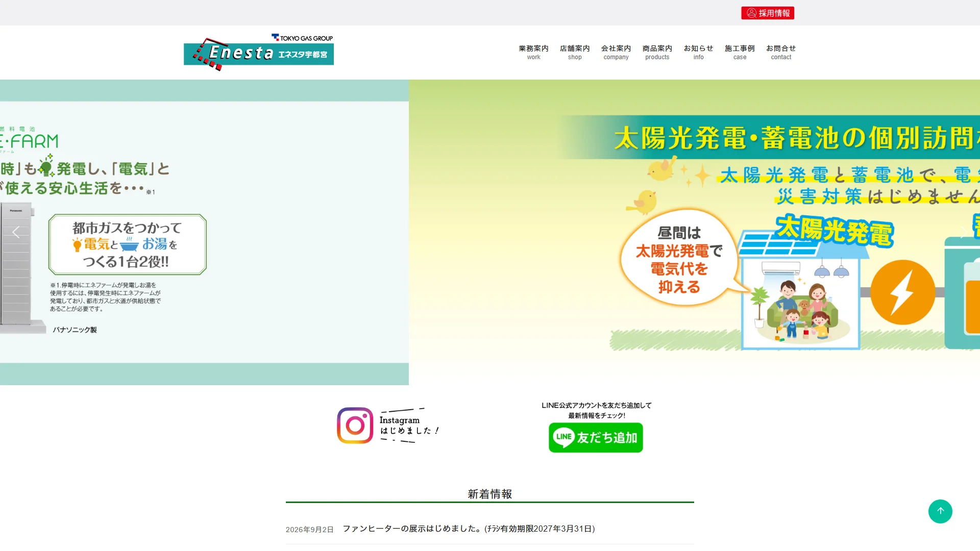Click the LINE 友だち追加 button
This screenshot has height=551, width=980.
coord(596,437)
